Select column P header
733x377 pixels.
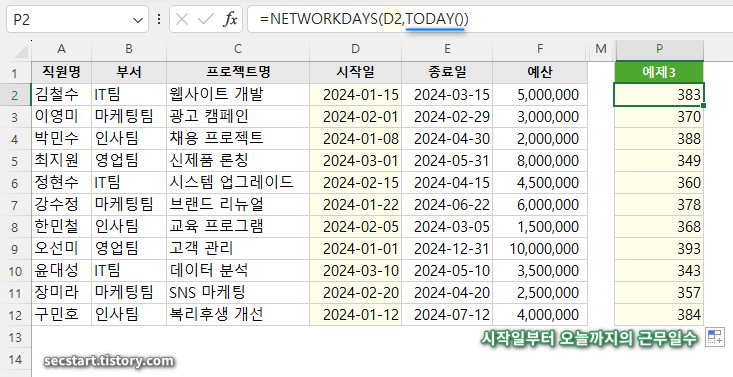(x=659, y=49)
